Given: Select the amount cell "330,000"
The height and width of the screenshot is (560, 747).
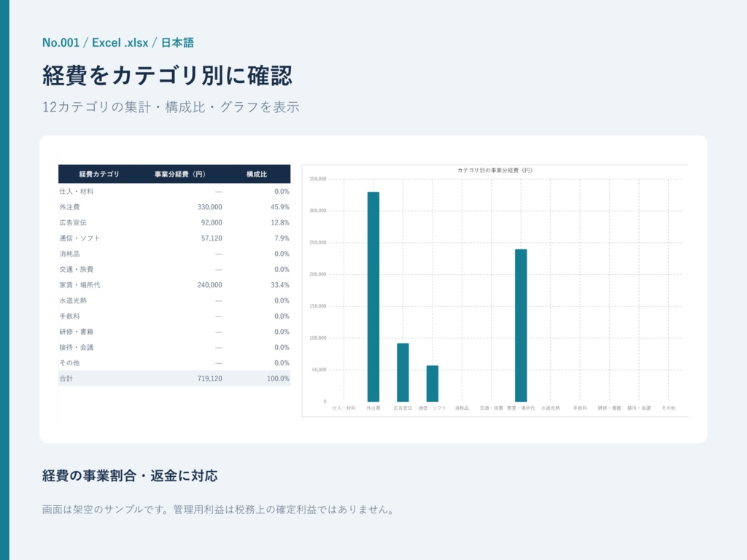Looking at the screenshot, I should [x=209, y=207].
